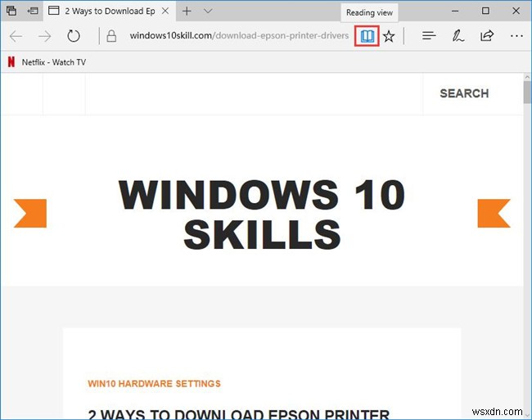Go forward with the right arrow
532x420 pixels.
[44, 36]
